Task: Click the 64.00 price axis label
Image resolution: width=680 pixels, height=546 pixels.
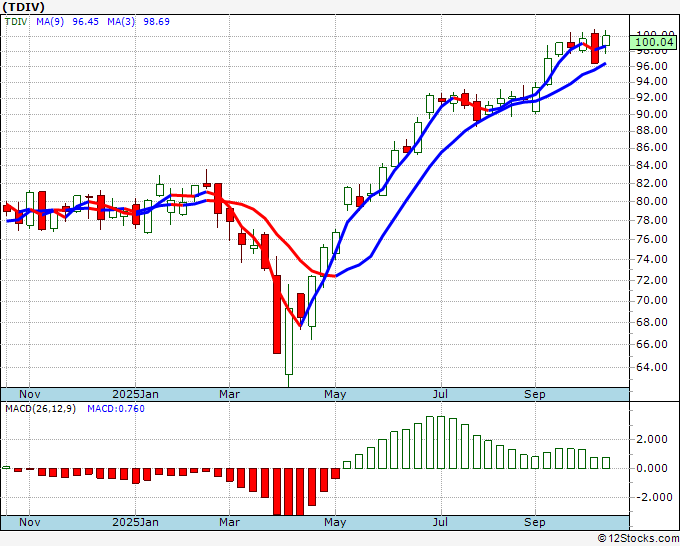Action: [x=652, y=367]
